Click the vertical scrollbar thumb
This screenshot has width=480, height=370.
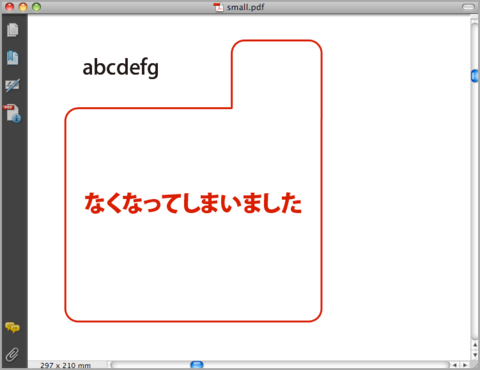tap(475, 76)
